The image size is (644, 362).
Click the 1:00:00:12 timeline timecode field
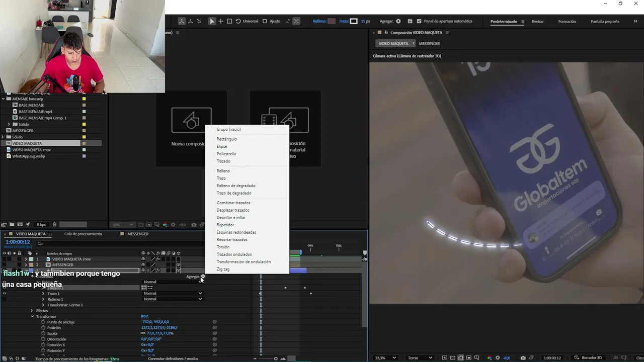18,242
